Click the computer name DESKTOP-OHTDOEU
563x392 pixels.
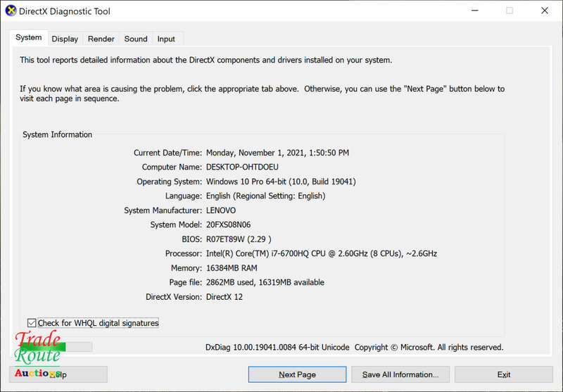click(242, 167)
